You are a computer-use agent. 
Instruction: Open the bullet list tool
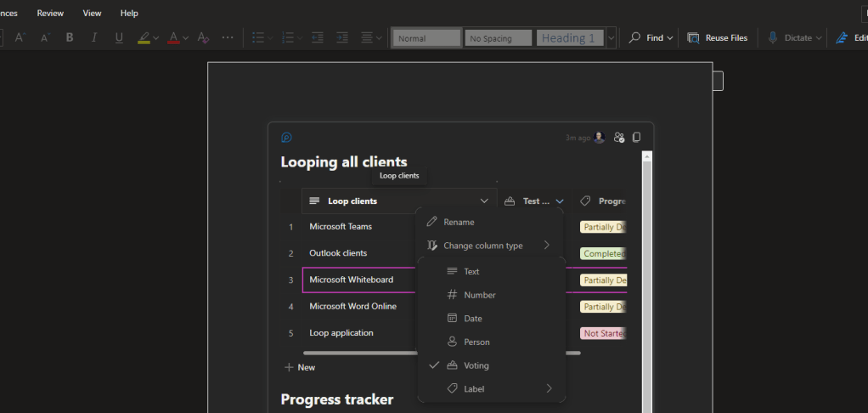tap(258, 38)
